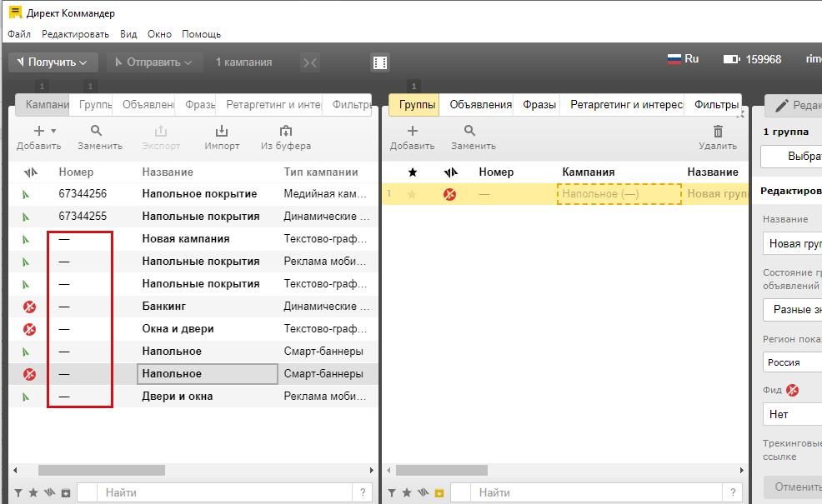
Task: Click the Удалить trash icon
Action: pyautogui.click(x=718, y=131)
